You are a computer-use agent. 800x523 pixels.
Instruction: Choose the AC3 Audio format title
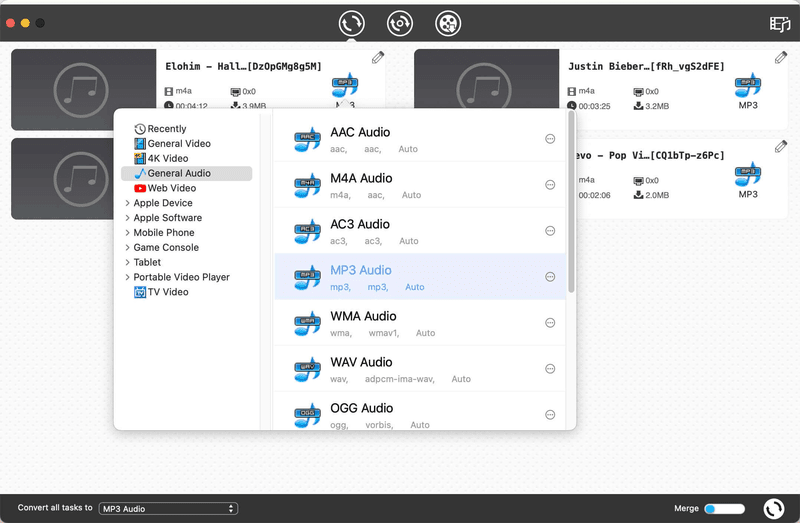[360, 224]
